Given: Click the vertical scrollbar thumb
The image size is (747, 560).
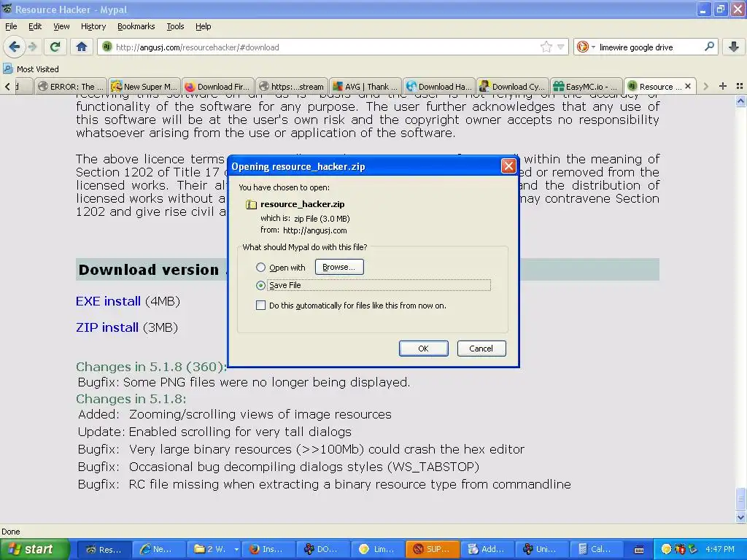Looking at the screenshot, I should (x=740, y=499).
